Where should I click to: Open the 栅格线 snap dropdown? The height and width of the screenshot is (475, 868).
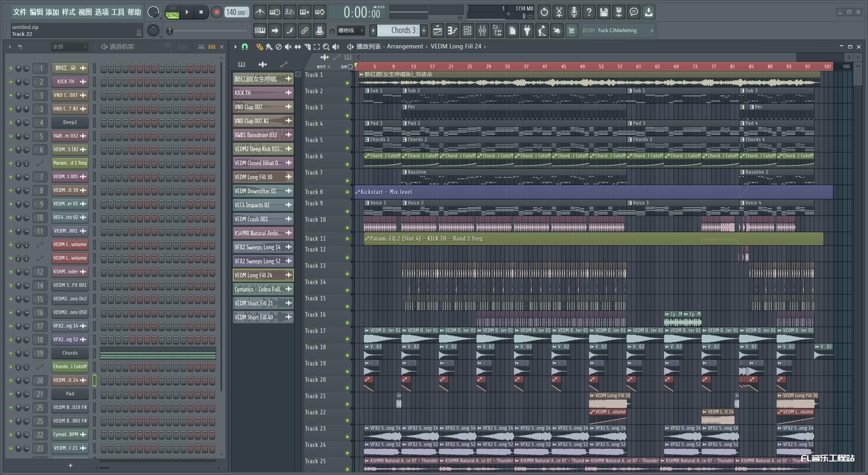[x=350, y=31]
